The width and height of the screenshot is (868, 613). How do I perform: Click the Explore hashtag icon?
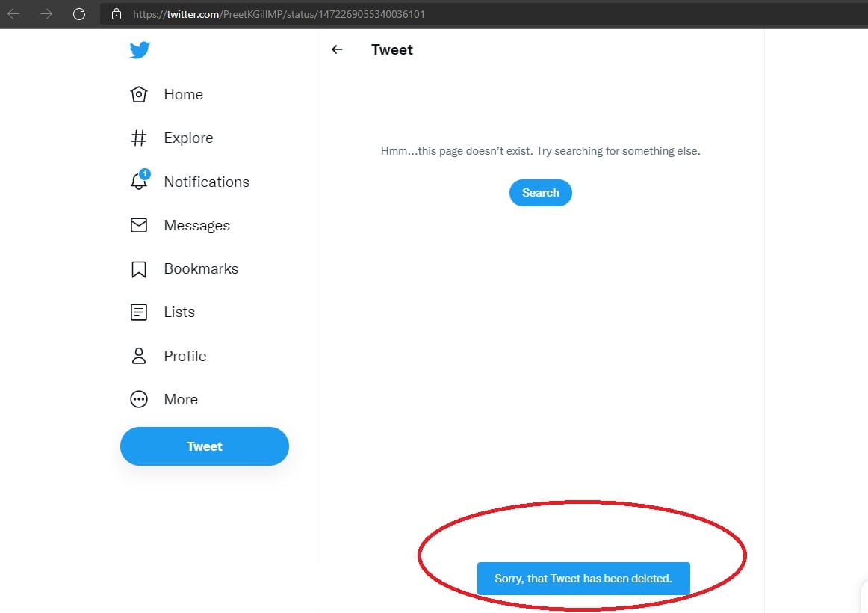139,138
